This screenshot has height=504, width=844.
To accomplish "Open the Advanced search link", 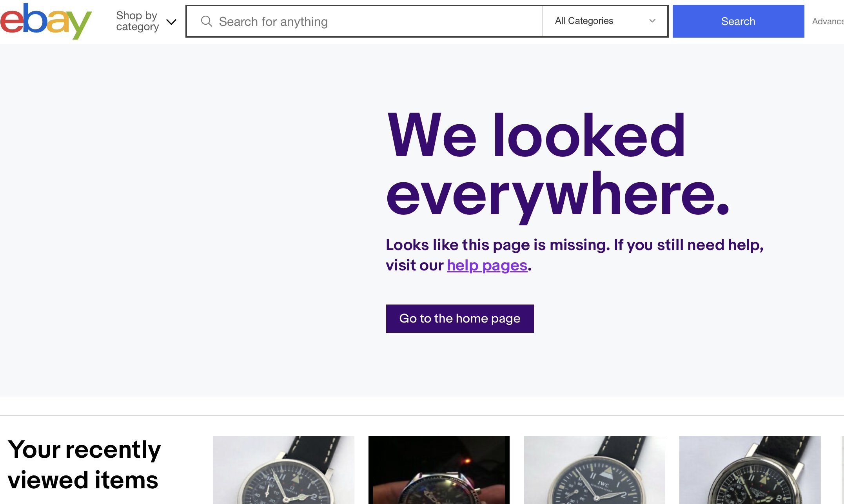I will (828, 22).
